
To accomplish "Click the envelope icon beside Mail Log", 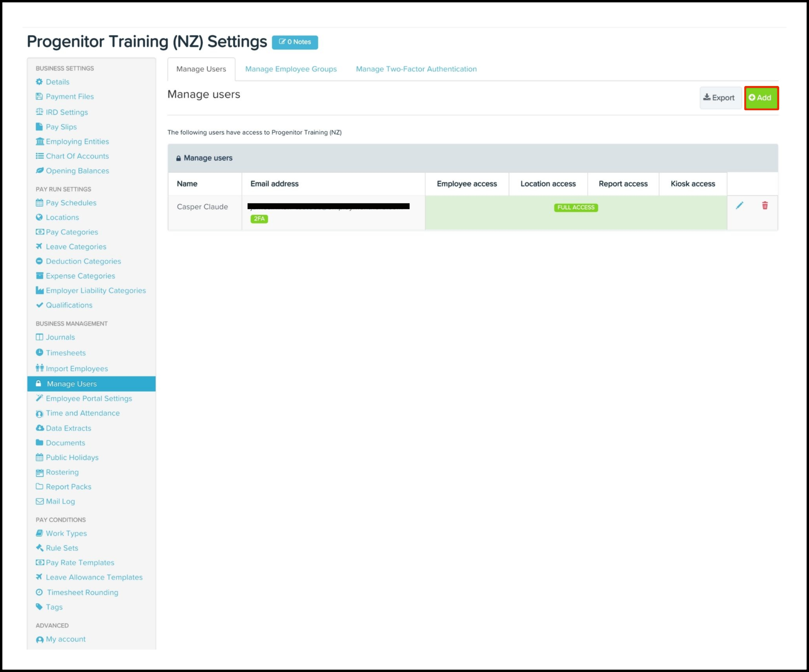I will tap(40, 501).
